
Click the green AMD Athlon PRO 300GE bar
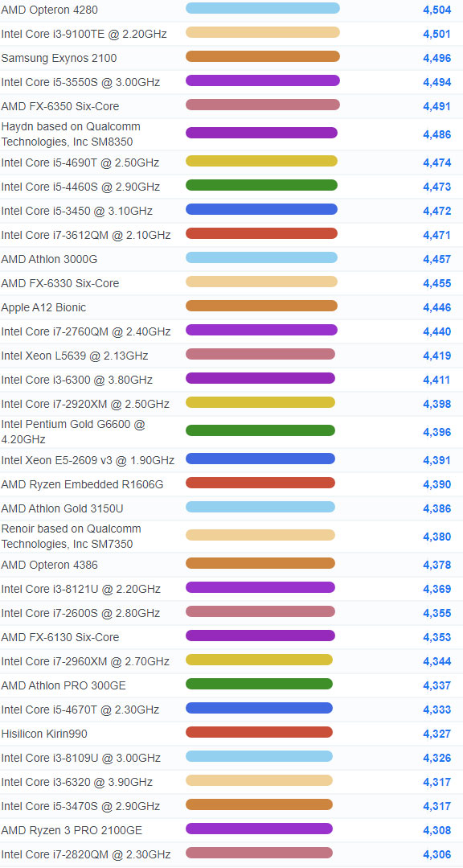click(x=259, y=685)
